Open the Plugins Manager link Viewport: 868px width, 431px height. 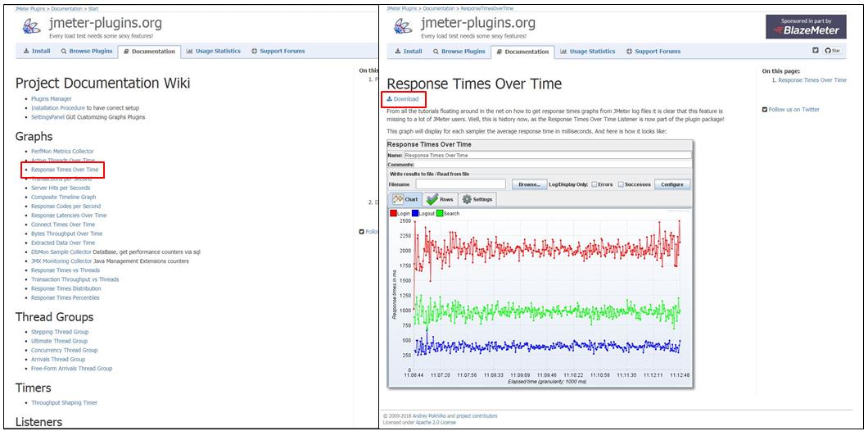(x=52, y=98)
